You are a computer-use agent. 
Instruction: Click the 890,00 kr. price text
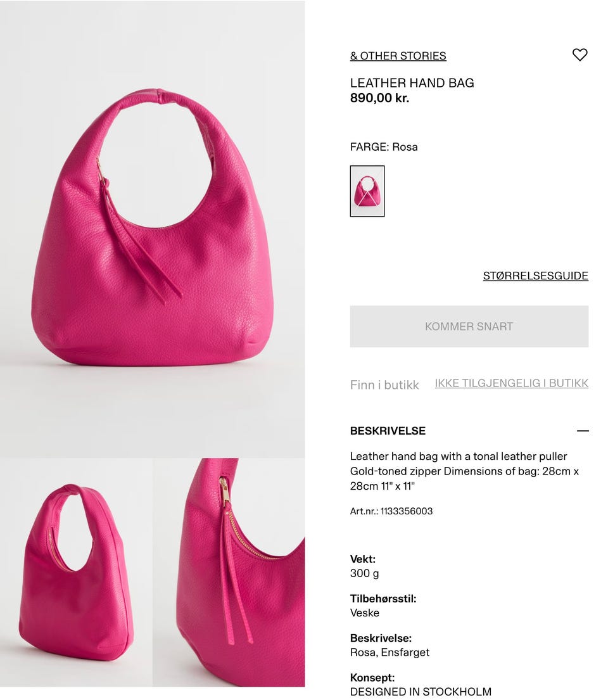[x=379, y=98]
